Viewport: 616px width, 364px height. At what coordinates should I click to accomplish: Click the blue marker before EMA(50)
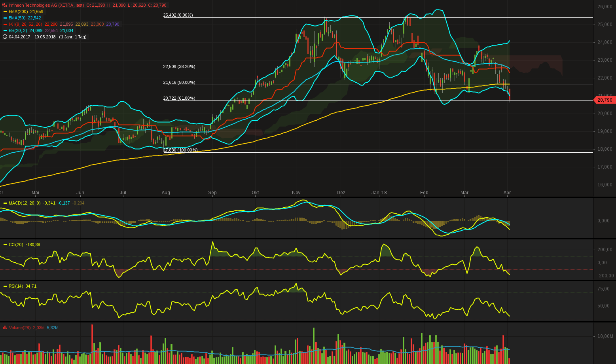click(x=5, y=18)
